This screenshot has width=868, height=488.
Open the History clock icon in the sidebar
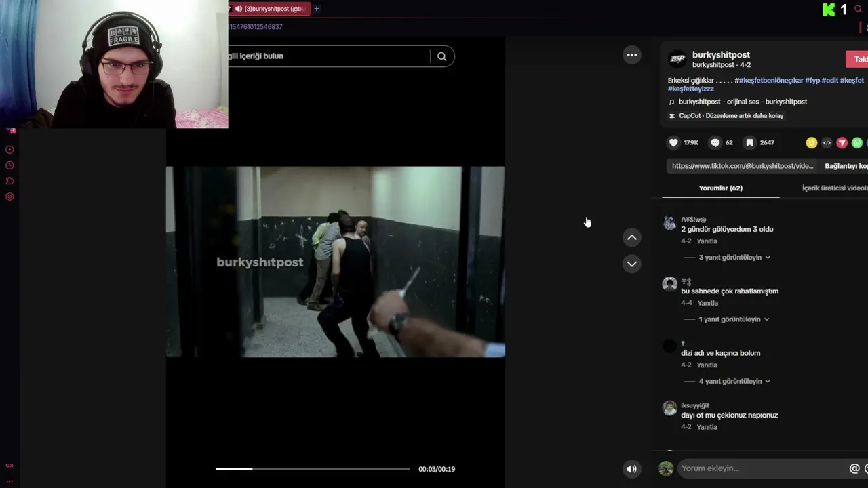click(9, 165)
